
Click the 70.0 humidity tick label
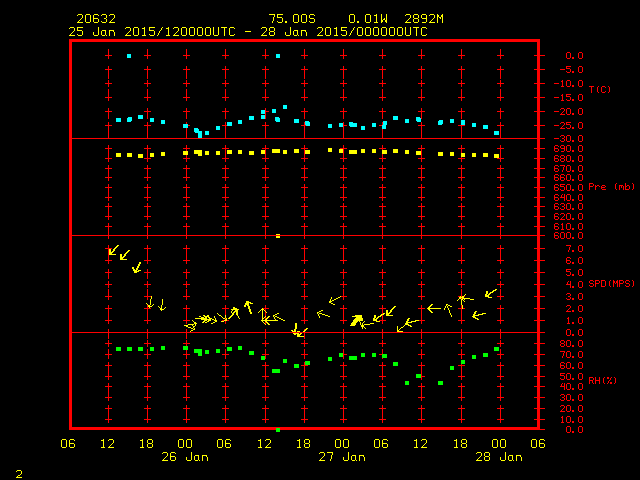coord(571,355)
